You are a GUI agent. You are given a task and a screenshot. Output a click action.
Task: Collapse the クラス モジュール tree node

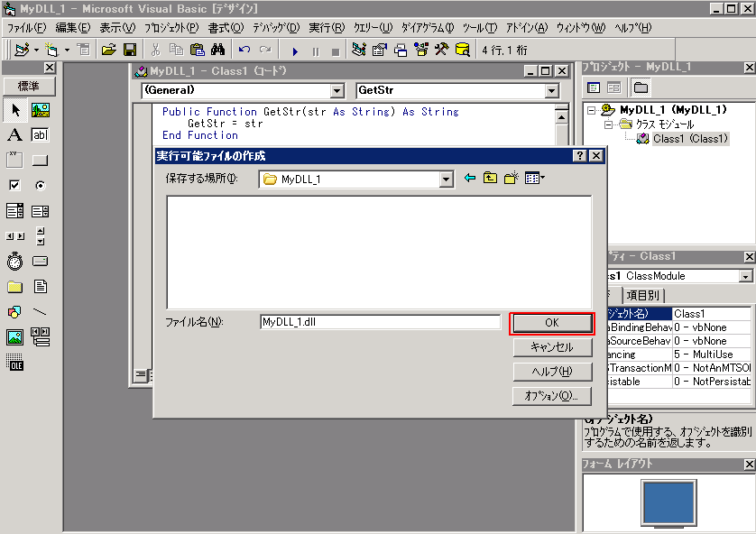(608, 124)
